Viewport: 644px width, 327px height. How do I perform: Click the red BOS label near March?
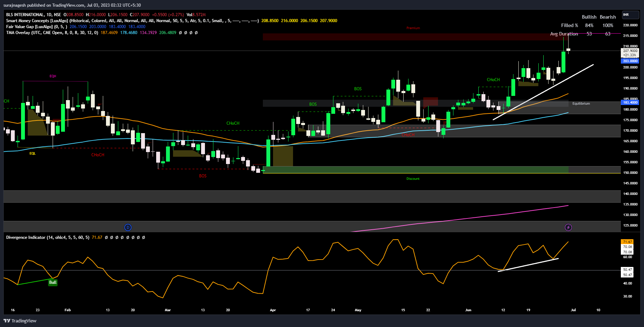pos(203,176)
